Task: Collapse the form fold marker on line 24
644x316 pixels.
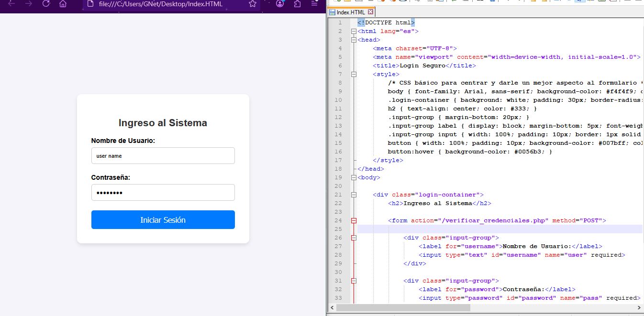Action: (354, 220)
